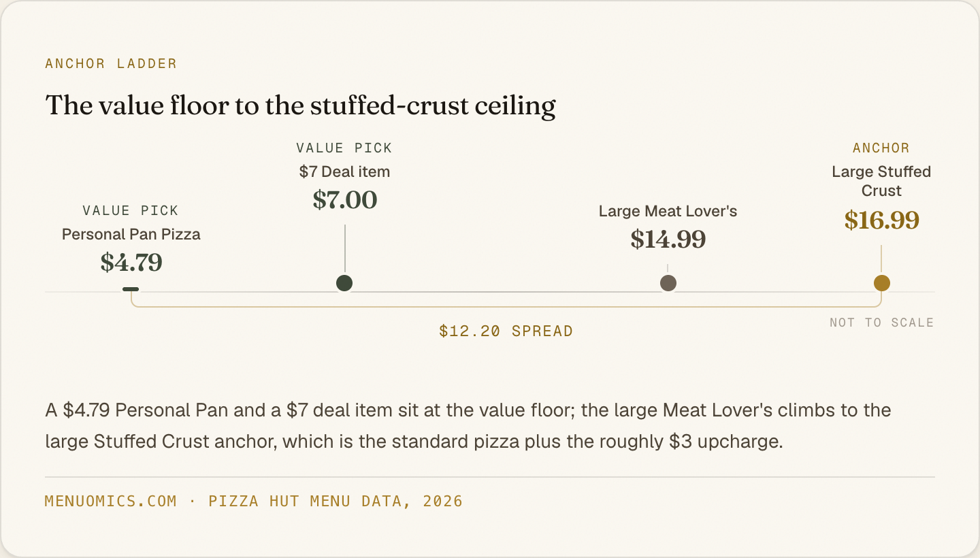Click the $14.99 price text
Viewport: 980px width, 558px height.
(668, 240)
